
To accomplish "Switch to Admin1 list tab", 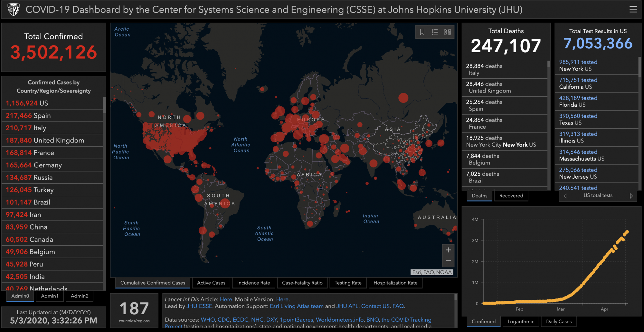I will [x=50, y=296].
